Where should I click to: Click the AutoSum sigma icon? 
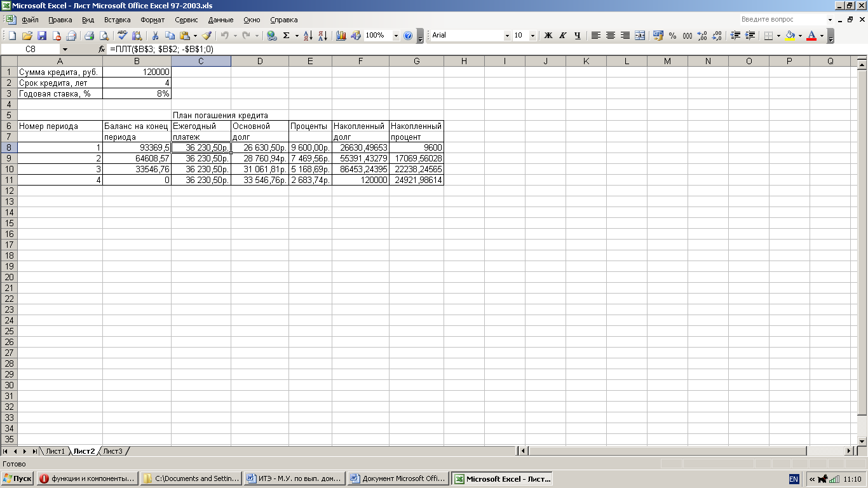[286, 36]
